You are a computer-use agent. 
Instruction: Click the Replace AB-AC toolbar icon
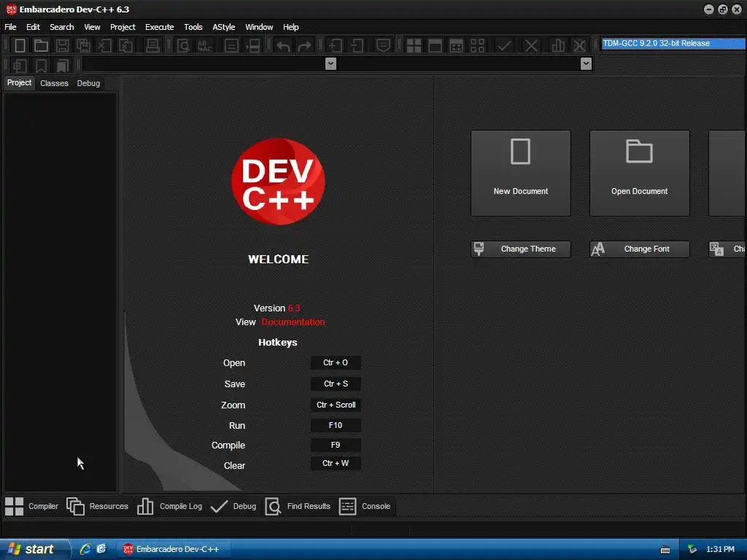click(x=204, y=46)
